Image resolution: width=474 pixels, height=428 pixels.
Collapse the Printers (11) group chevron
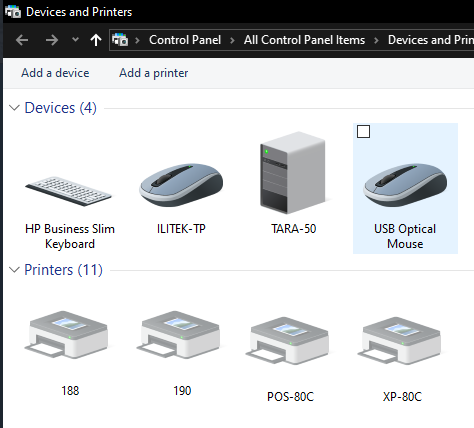tap(14, 270)
